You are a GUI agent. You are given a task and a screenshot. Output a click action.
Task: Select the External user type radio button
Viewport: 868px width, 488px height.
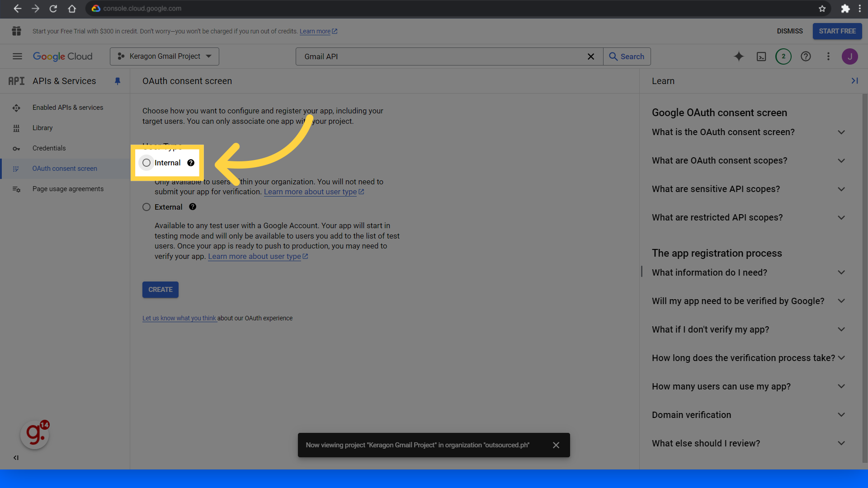pyautogui.click(x=146, y=207)
